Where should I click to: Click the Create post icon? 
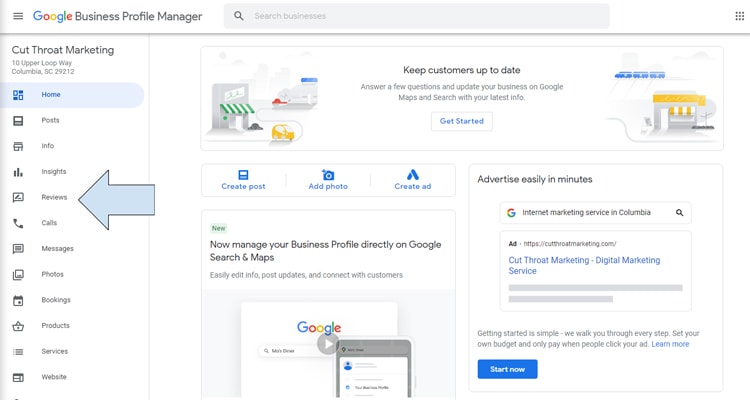click(243, 175)
